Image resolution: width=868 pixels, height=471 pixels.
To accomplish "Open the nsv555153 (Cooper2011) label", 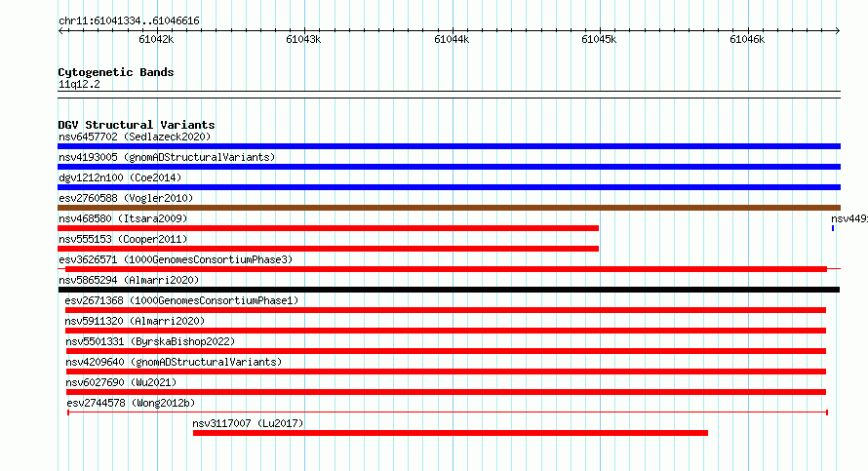I will [x=123, y=239].
